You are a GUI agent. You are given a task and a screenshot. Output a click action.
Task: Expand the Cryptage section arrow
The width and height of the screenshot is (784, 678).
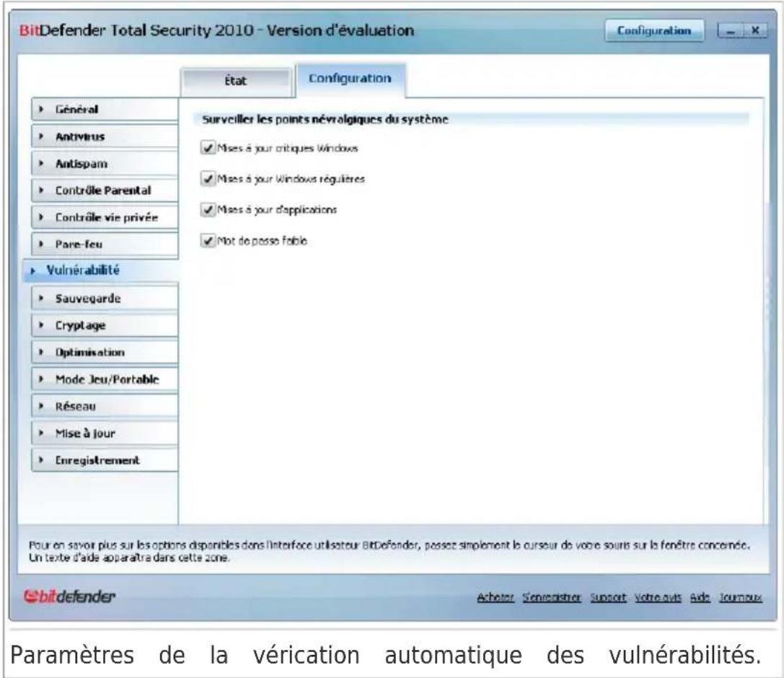(42, 325)
